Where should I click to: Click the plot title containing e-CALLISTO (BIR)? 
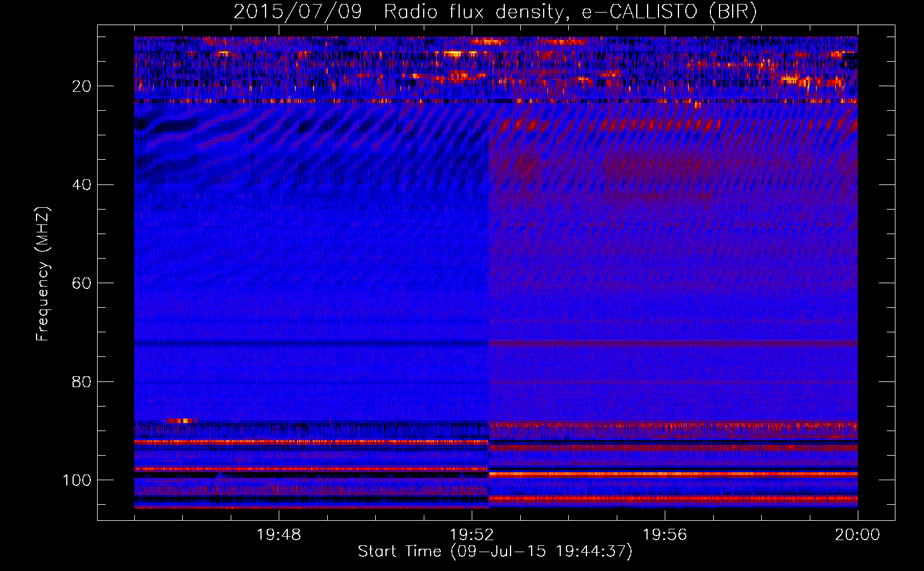click(x=495, y=12)
